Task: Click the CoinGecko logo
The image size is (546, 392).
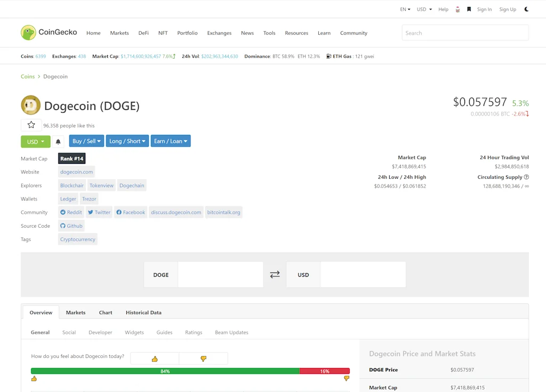Action: (x=49, y=32)
